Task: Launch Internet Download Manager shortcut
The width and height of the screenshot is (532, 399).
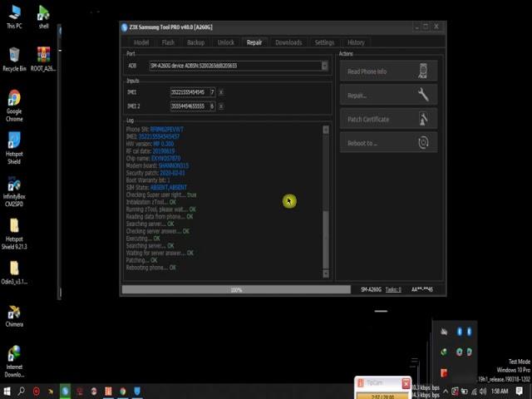Action: click(14, 362)
